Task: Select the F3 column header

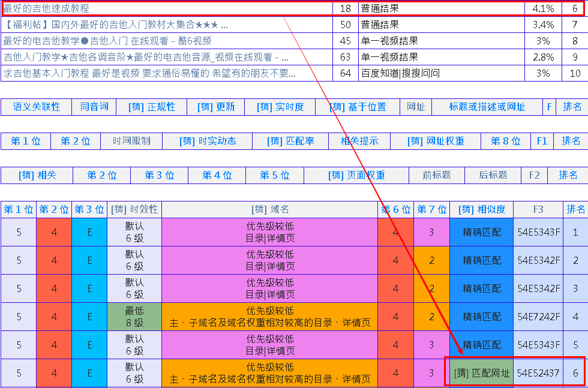Action: click(x=538, y=209)
